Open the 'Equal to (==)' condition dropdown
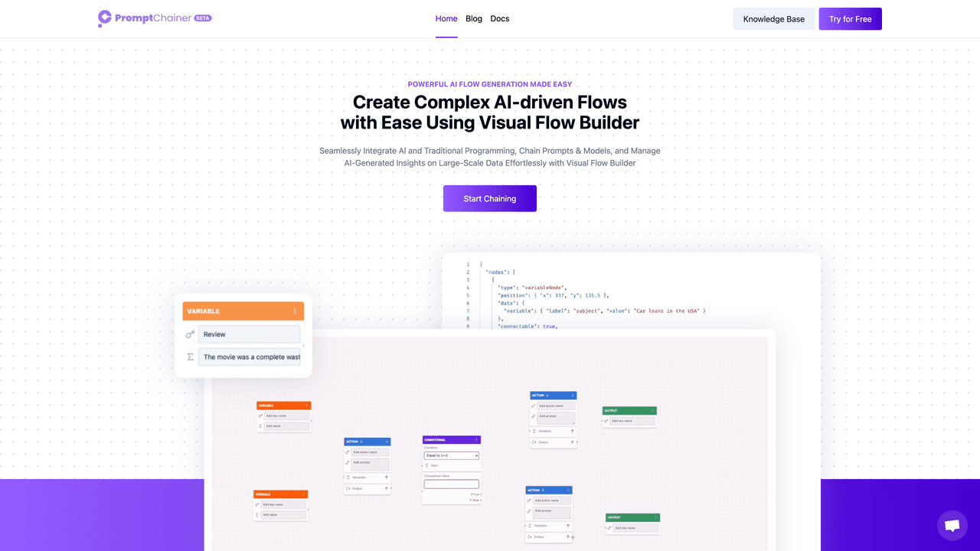980x551 pixels. click(452, 455)
